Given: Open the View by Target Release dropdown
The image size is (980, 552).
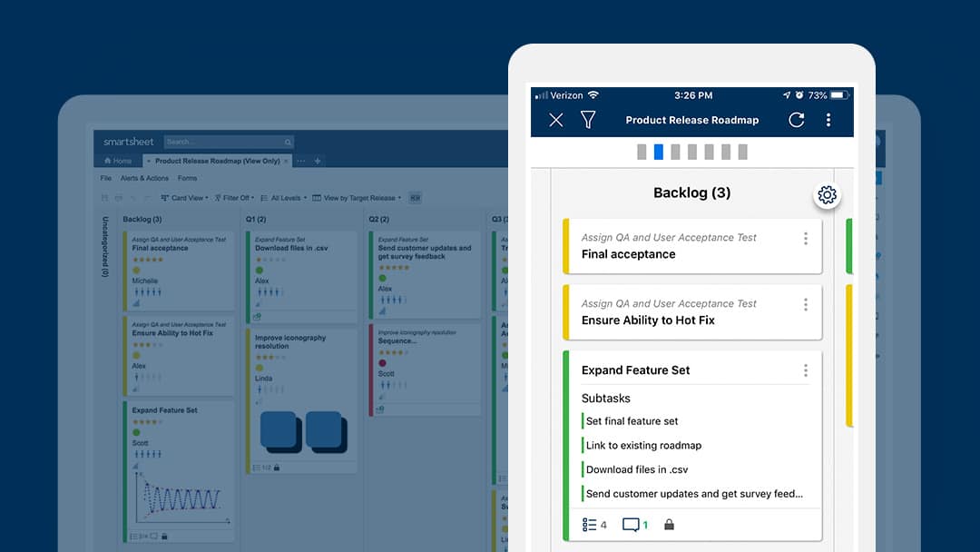Looking at the screenshot, I should tap(358, 198).
